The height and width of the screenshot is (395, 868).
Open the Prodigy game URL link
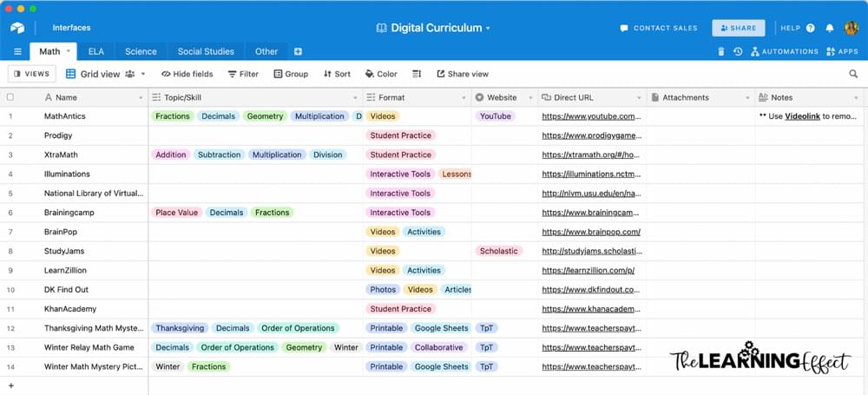click(592, 135)
